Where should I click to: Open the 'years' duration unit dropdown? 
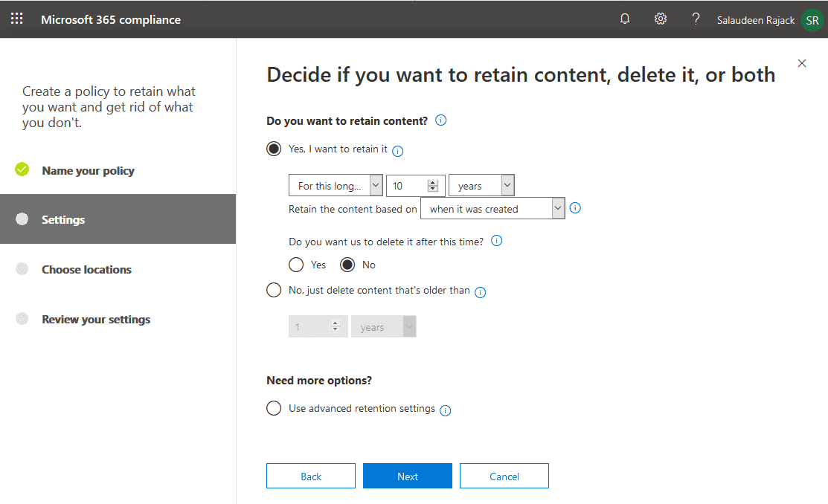point(481,185)
